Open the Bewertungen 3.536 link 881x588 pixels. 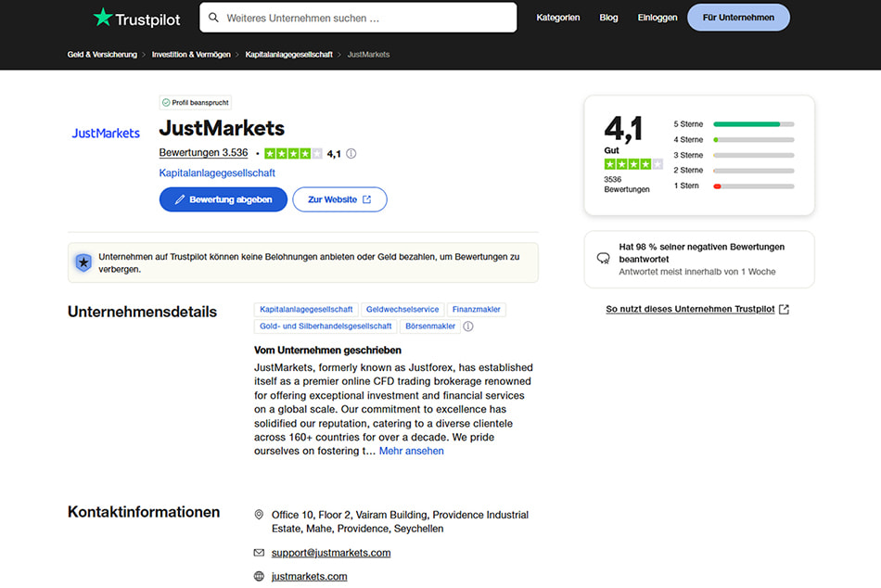[x=203, y=152]
